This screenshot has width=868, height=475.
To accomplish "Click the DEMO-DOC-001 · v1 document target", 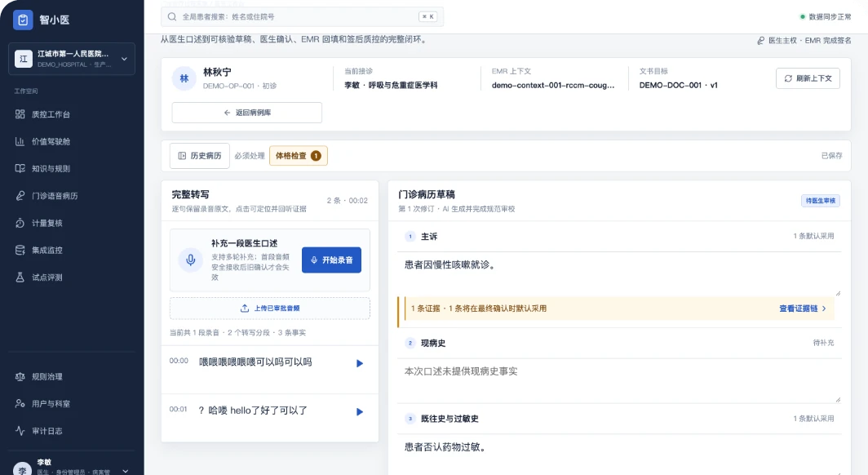I will tap(678, 85).
